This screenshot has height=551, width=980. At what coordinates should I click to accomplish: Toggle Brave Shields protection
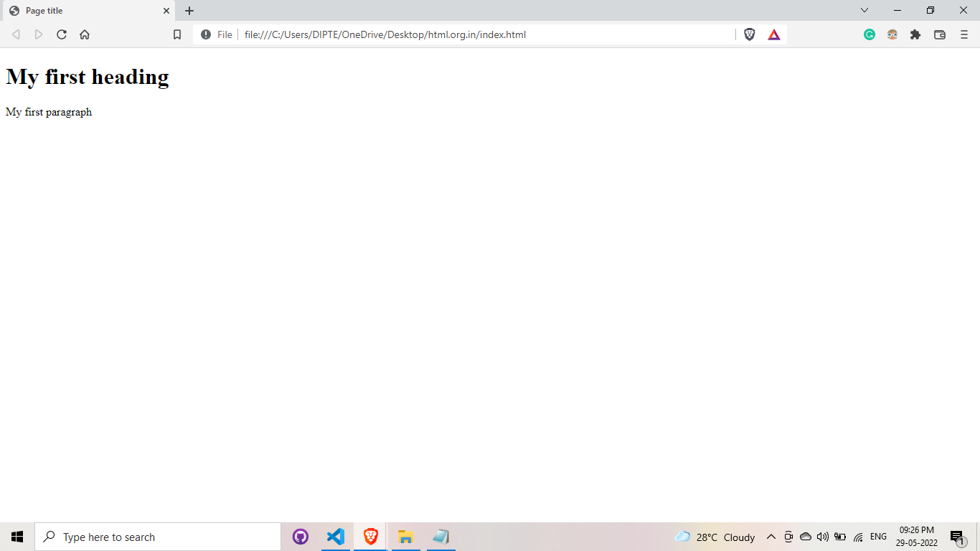(x=749, y=34)
